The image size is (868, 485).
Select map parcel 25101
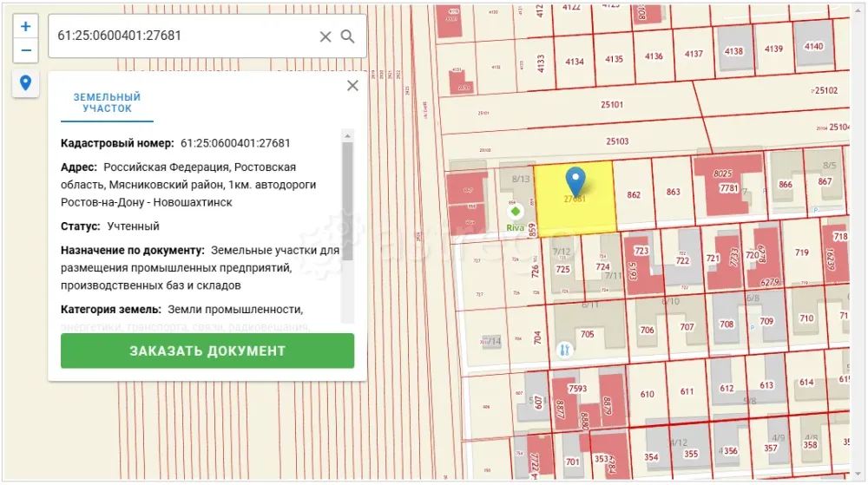612,104
